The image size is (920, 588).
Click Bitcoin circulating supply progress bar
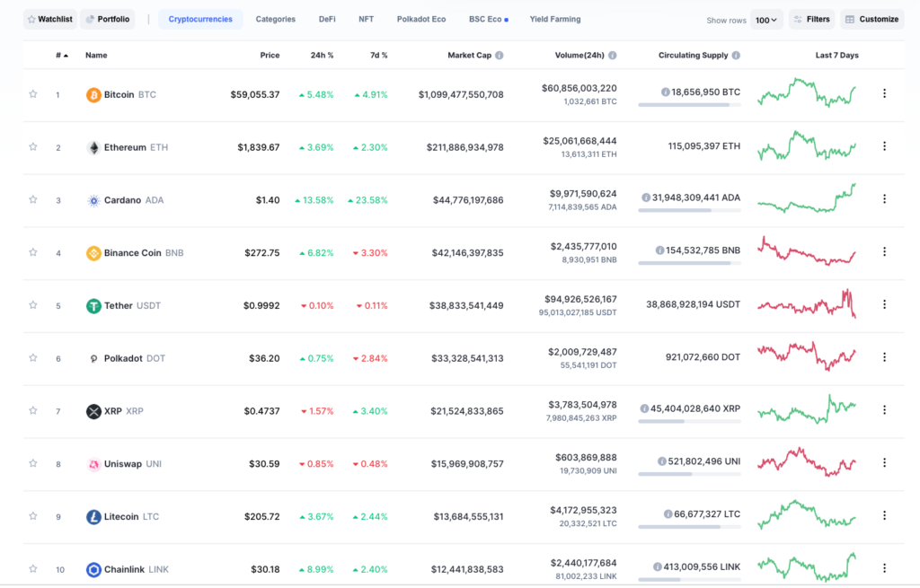[689, 105]
